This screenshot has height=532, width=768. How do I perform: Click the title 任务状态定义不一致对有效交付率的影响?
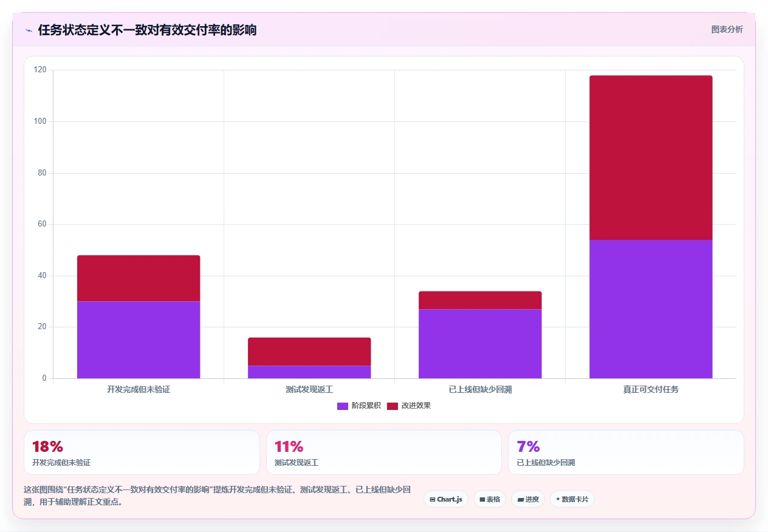click(147, 30)
